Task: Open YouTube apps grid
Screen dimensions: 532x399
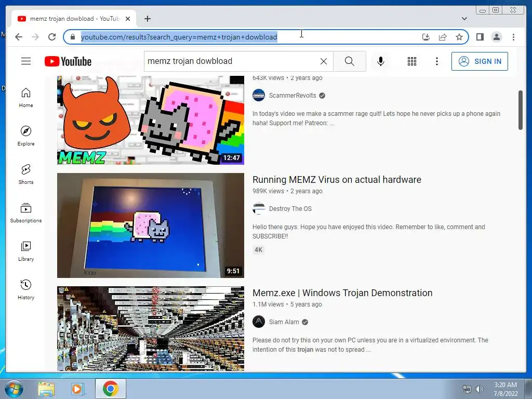Action: (411, 61)
